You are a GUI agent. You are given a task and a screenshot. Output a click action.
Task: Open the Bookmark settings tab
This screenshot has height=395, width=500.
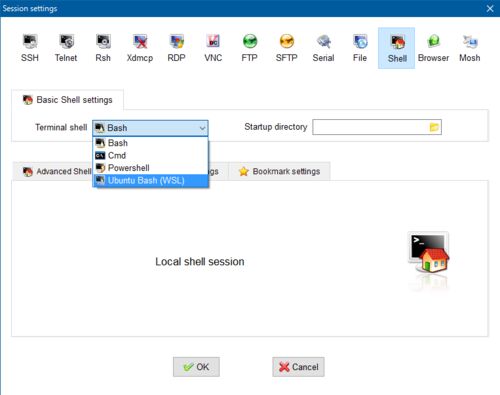tap(279, 171)
